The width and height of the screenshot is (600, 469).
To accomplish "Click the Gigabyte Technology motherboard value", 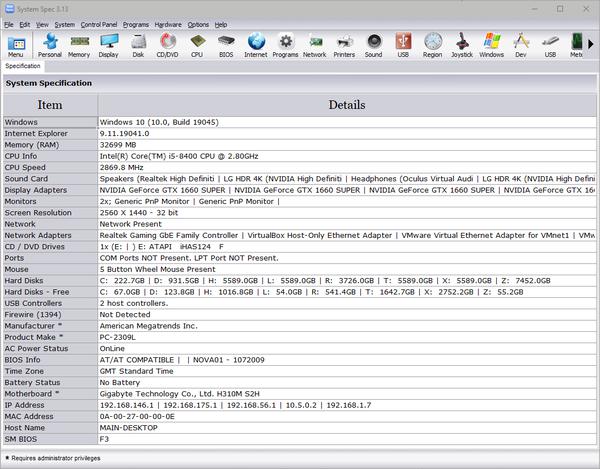I will point(179,394).
